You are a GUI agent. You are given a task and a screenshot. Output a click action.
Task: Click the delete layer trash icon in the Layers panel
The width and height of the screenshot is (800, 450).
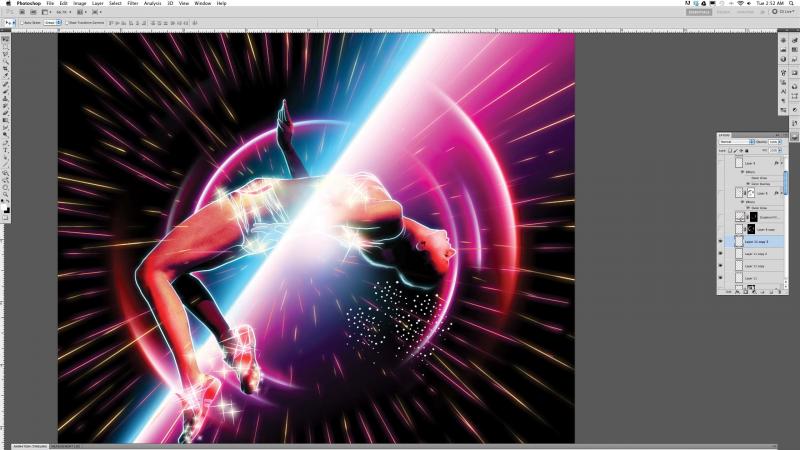[781, 290]
